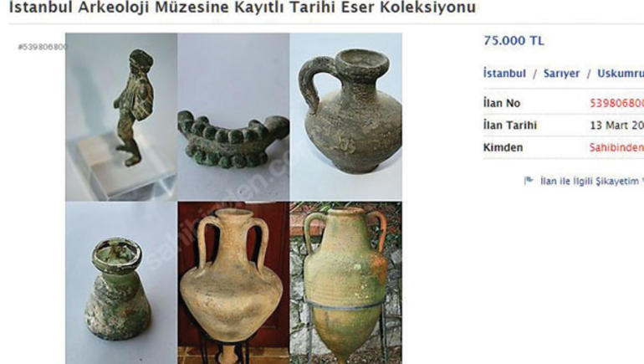Screen dimensions: 644x364
Task: Open the İstanbul location link
Action: [504, 74]
